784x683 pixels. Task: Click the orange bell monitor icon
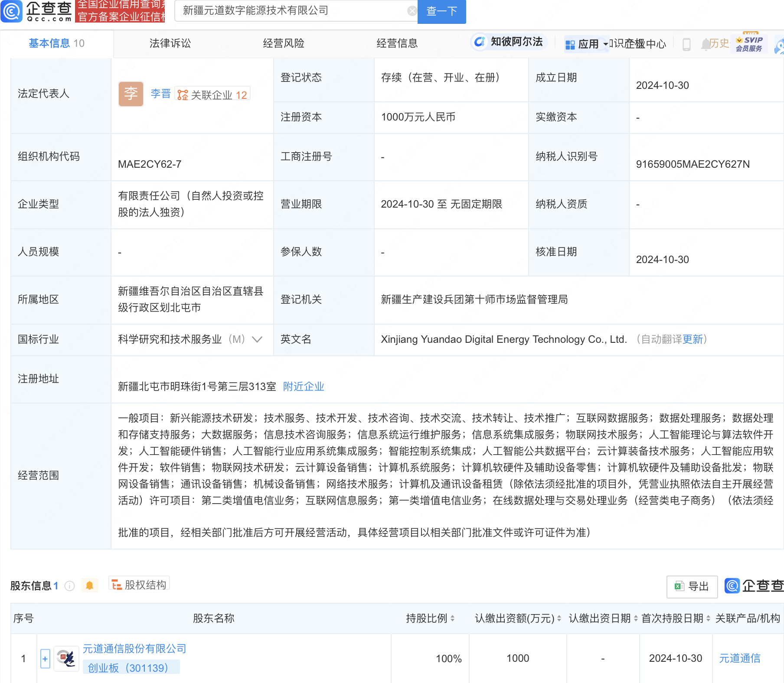pyautogui.click(x=89, y=586)
